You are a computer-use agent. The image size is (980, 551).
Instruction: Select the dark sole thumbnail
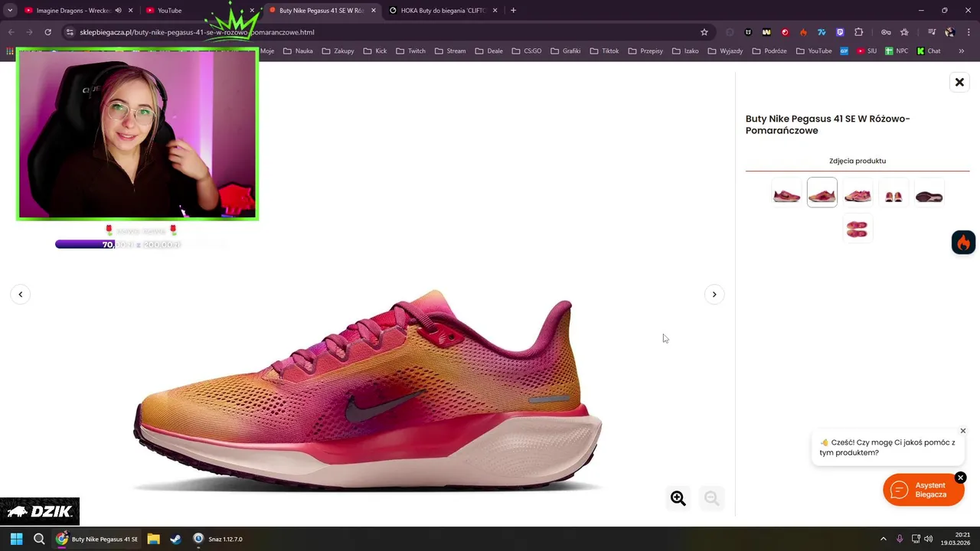point(929,192)
